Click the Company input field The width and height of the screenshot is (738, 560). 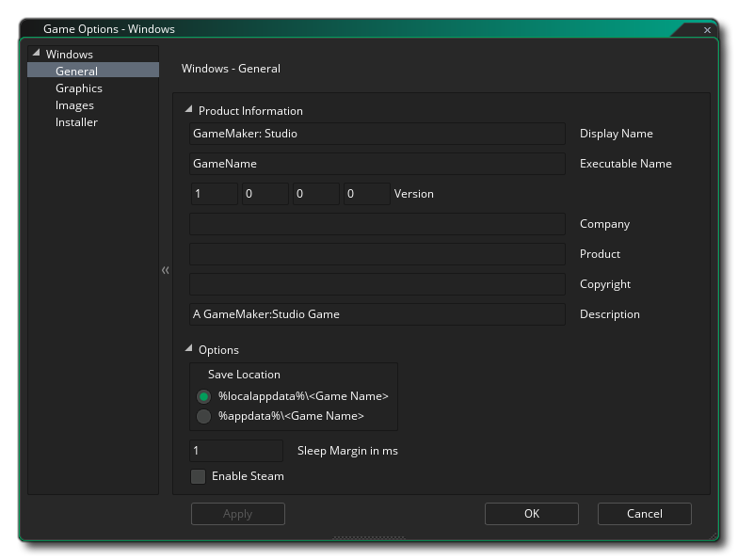point(377,224)
